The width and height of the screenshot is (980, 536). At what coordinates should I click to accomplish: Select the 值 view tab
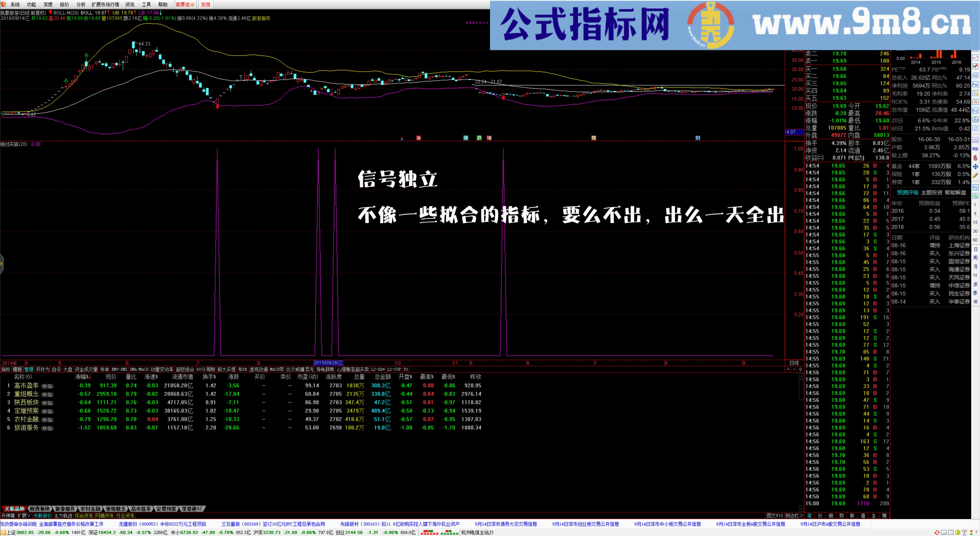863,516
